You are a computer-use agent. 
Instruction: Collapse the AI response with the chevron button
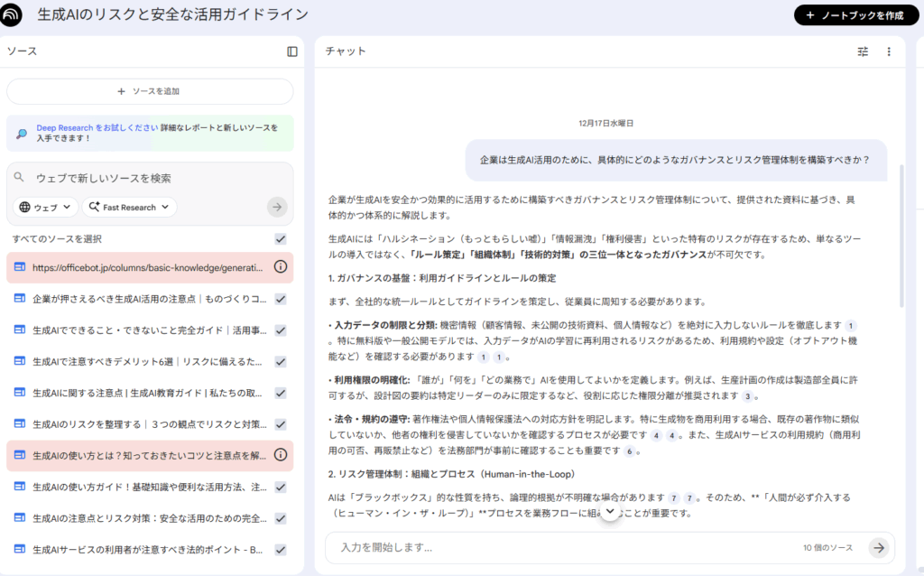point(610,510)
